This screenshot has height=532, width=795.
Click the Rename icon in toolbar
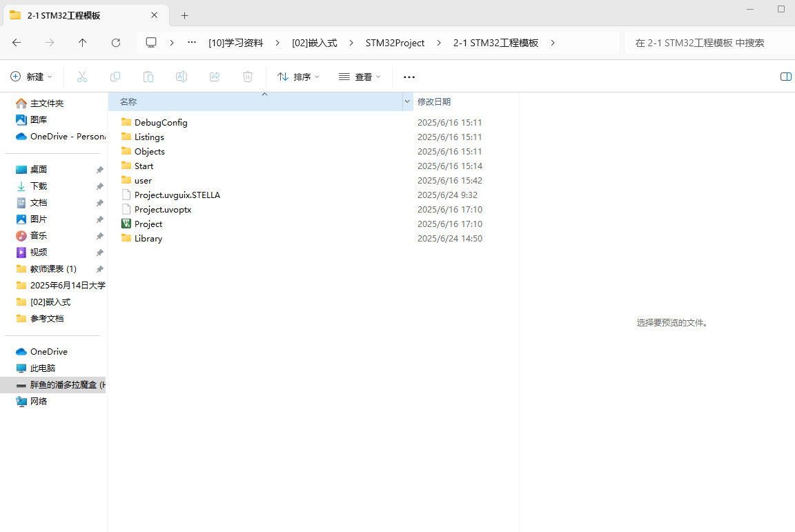(x=181, y=77)
